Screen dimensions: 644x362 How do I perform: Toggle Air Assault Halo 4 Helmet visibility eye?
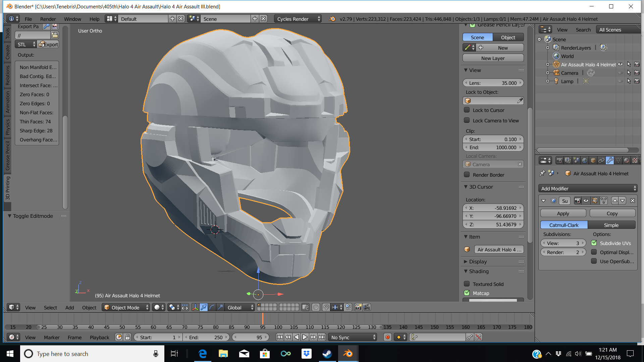click(x=621, y=64)
